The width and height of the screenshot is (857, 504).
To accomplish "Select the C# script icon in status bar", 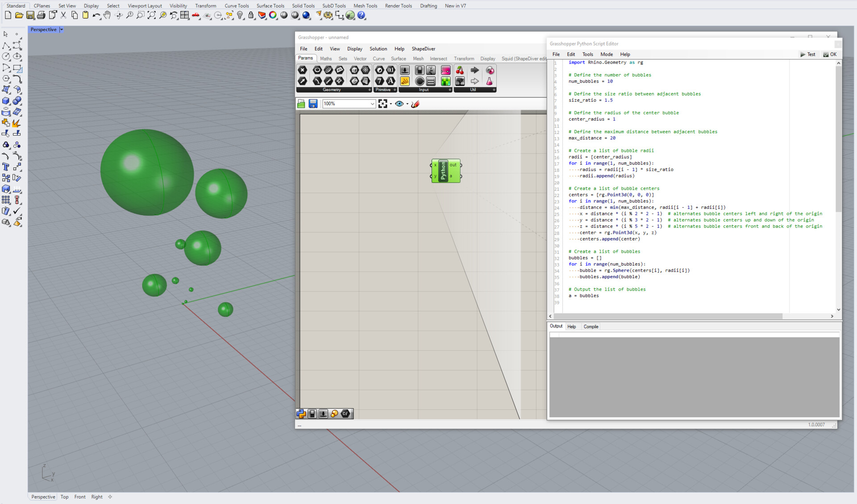I will click(x=345, y=414).
